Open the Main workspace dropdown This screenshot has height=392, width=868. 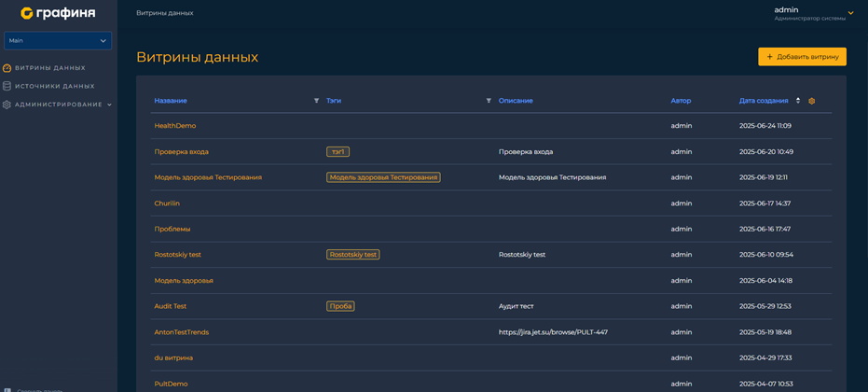58,41
